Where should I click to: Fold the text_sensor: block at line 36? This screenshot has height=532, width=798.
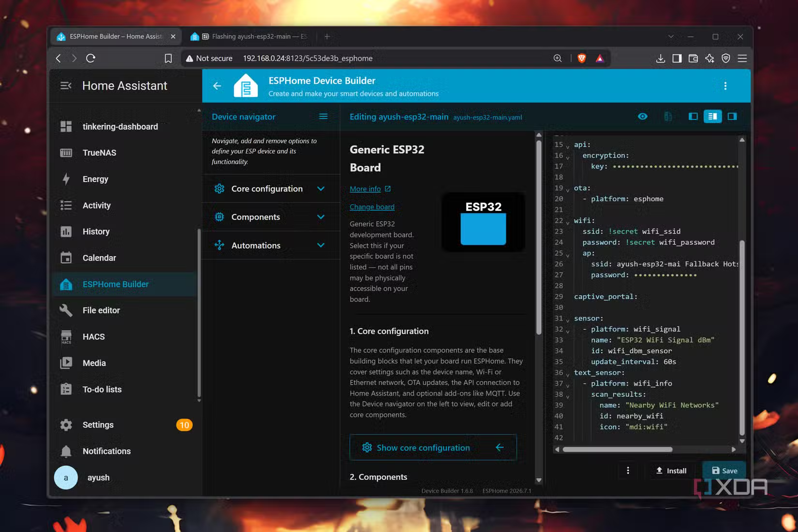click(x=568, y=374)
